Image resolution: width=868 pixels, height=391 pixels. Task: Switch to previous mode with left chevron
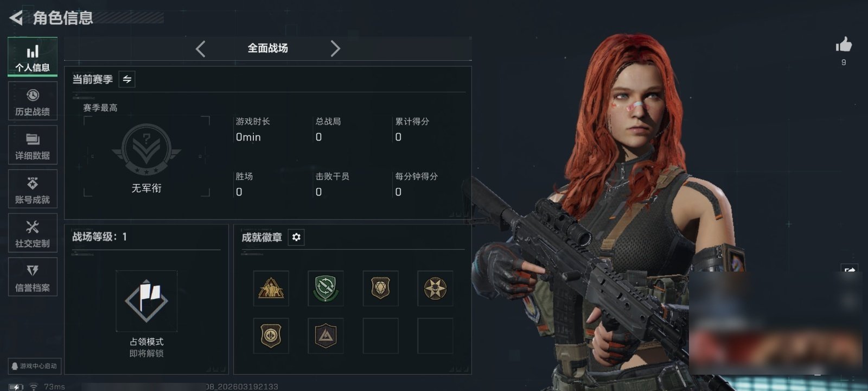click(x=200, y=49)
